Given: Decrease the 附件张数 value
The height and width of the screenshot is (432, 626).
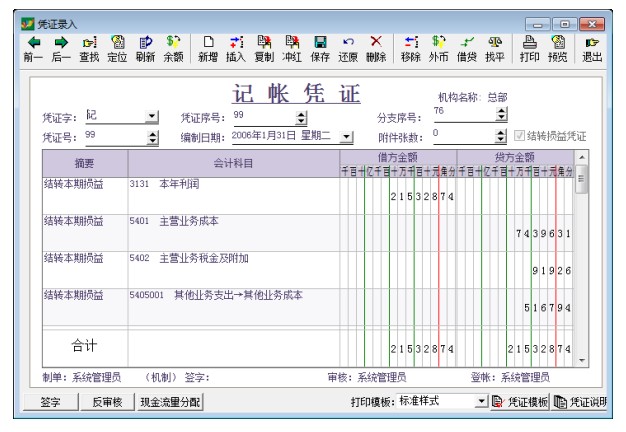Looking at the screenshot, I should 501,139.
